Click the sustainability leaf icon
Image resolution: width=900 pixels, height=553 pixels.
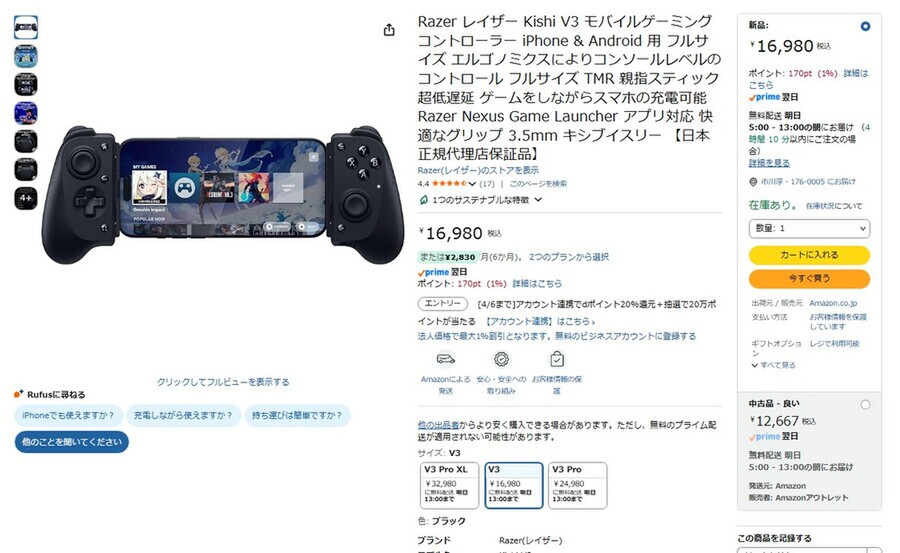point(424,200)
